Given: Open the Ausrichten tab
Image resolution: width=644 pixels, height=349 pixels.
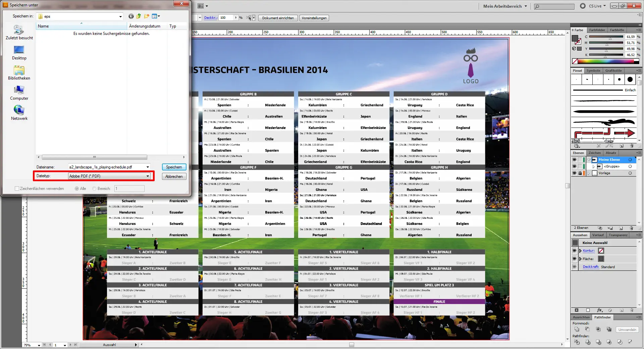Looking at the screenshot, I should 581,317.
